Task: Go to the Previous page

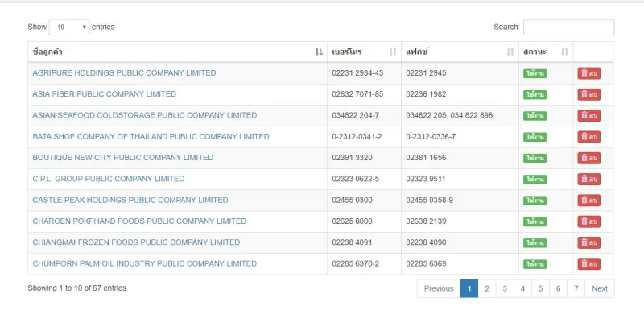Action: click(x=439, y=288)
